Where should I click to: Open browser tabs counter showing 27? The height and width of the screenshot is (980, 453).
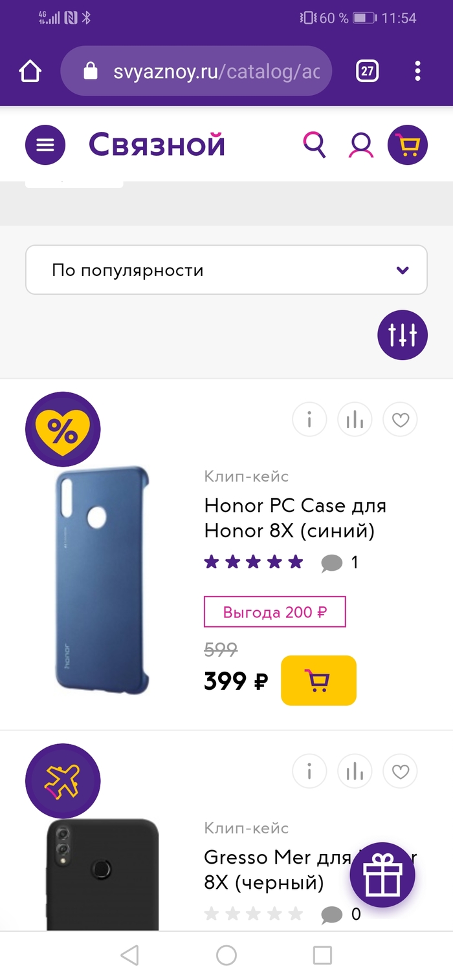click(368, 70)
